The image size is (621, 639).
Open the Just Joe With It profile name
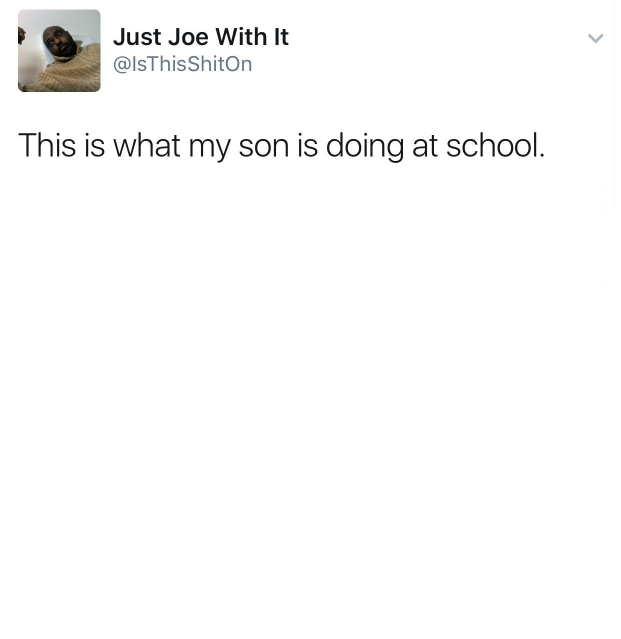point(201,37)
